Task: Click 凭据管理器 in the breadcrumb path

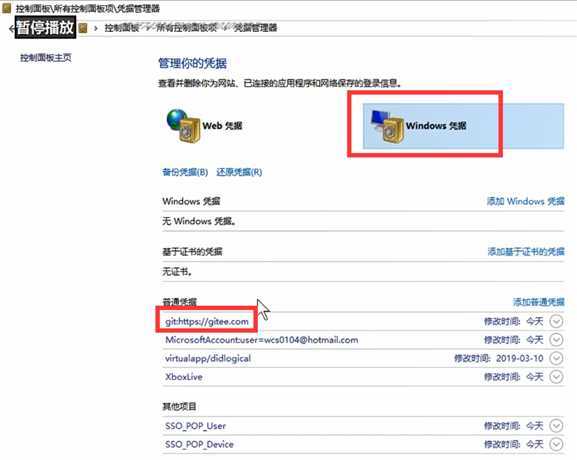Action: 255,28
